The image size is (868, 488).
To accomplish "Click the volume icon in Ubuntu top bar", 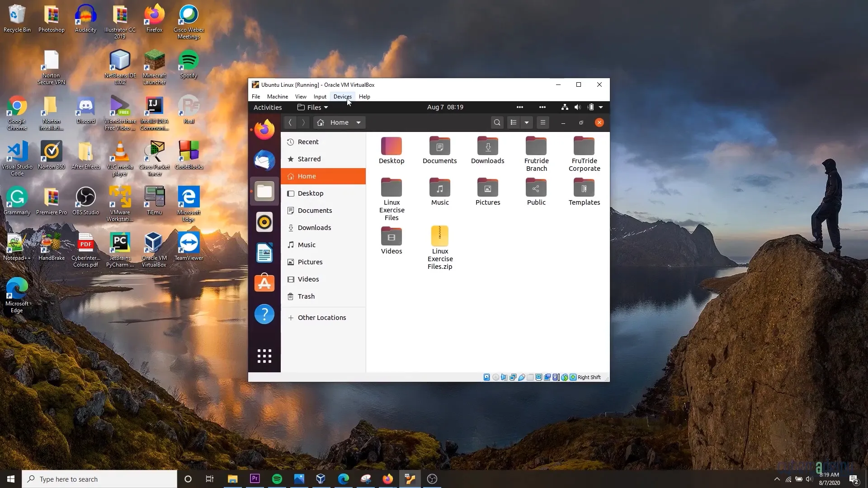I will pos(577,108).
